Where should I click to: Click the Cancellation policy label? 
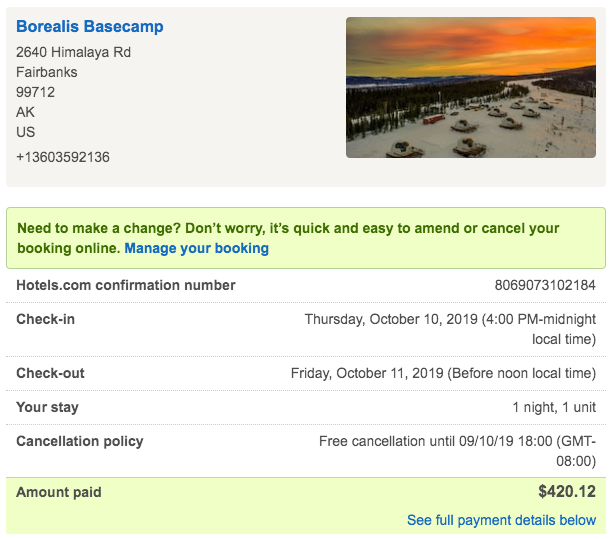(x=80, y=441)
